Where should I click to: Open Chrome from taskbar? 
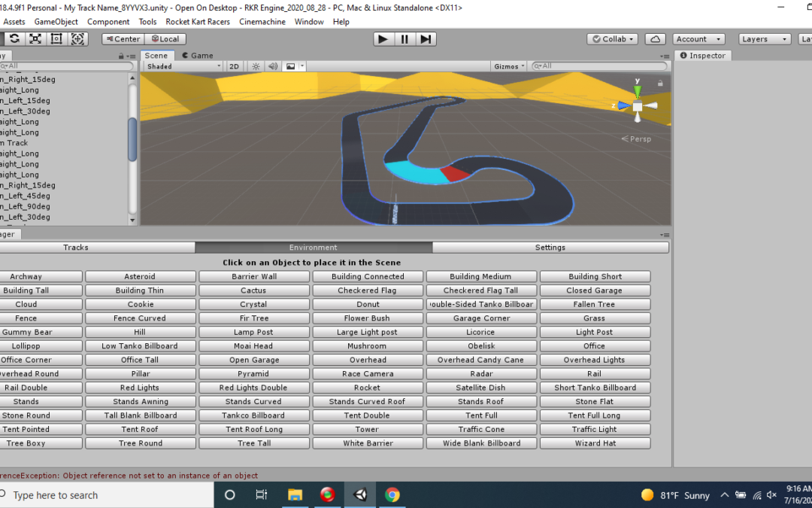pyautogui.click(x=392, y=494)
